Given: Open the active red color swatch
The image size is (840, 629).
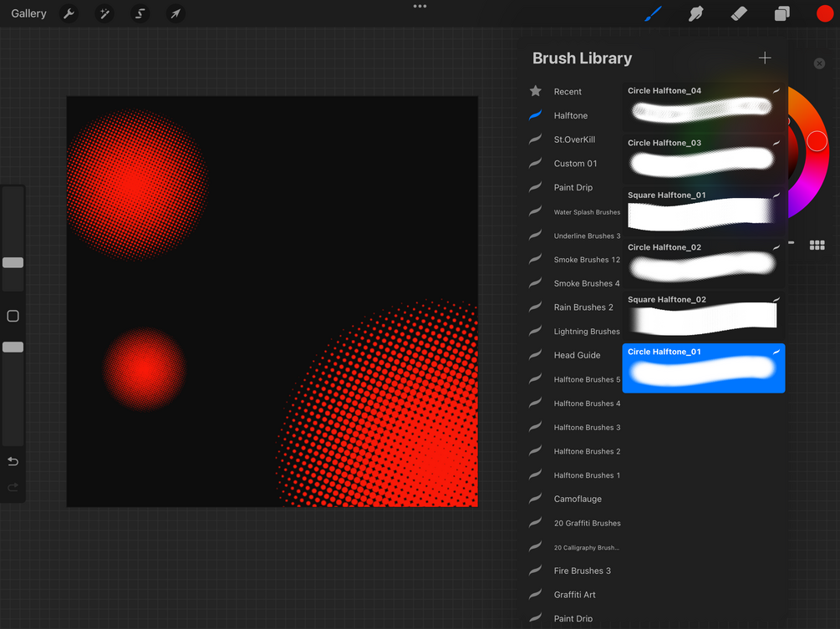Looking at the screenshot, I should (x=825, y=13).
